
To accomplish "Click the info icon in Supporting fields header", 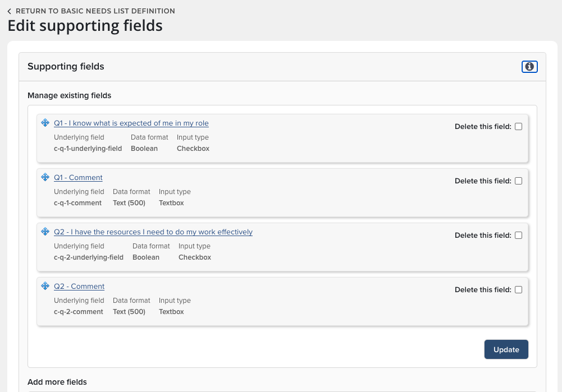I will (529, 67).
